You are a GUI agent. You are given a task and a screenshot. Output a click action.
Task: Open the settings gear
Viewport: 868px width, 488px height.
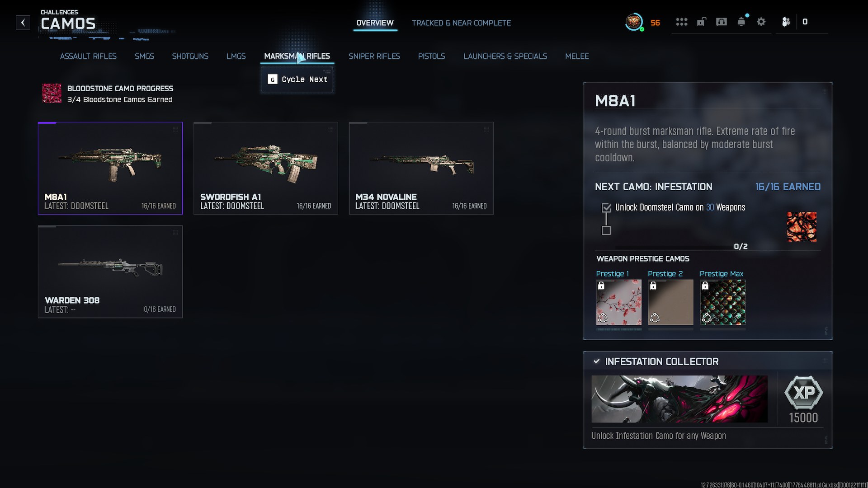(761, 22)
